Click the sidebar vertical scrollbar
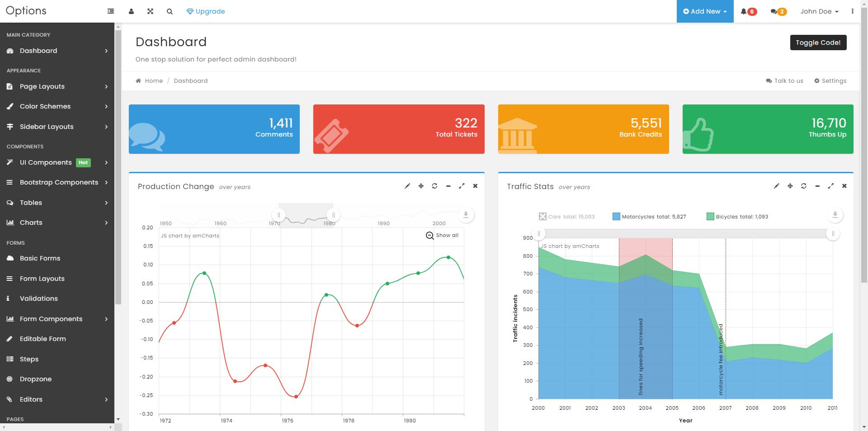868x431 pixels. point(118,167)
